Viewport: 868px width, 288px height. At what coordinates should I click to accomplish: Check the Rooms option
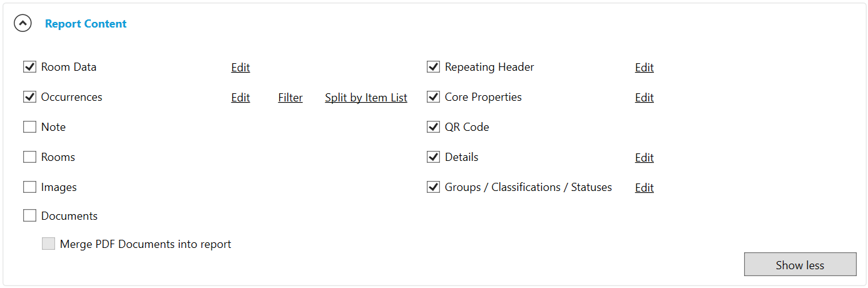(x=29, y=157)
